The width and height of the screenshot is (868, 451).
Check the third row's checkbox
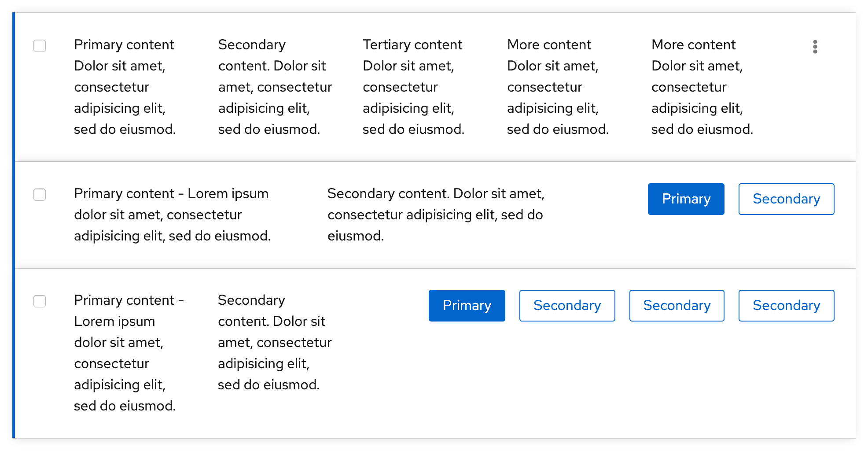point(40,301)
